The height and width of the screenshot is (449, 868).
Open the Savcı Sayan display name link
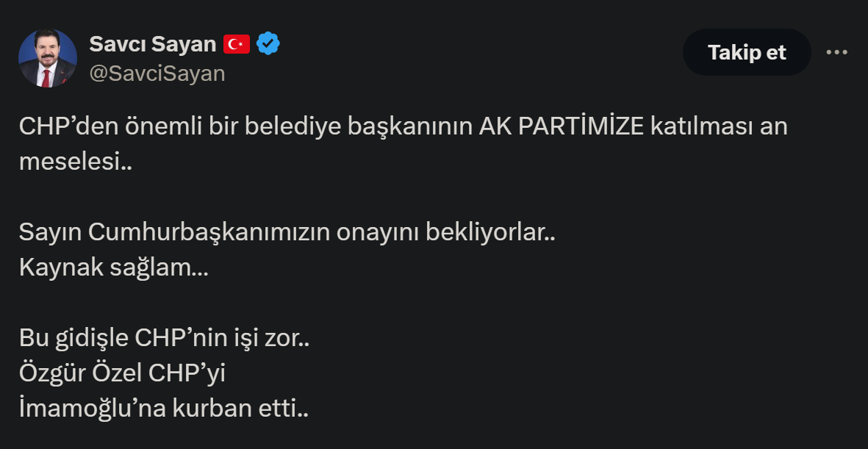153,44
